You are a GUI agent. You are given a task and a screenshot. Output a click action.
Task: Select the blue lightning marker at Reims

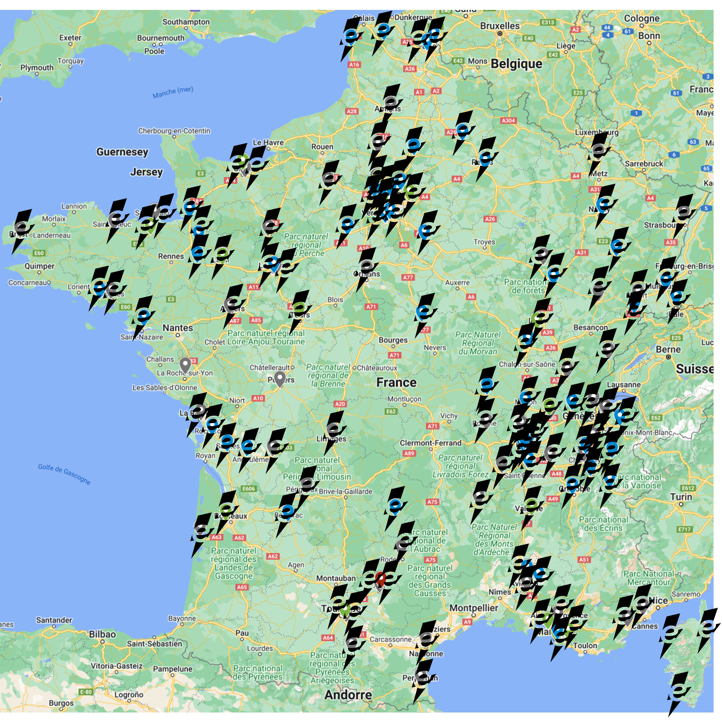pyautogui.click(x=486, y=159)
